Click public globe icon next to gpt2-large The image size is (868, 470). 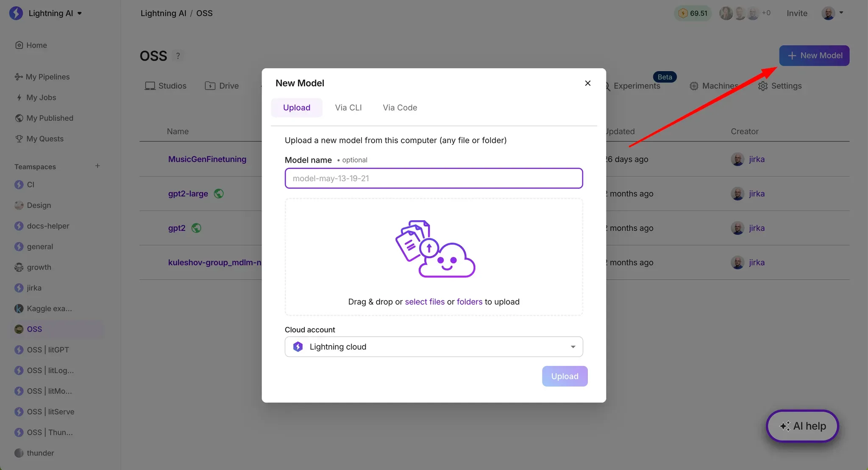pos(219,194)
